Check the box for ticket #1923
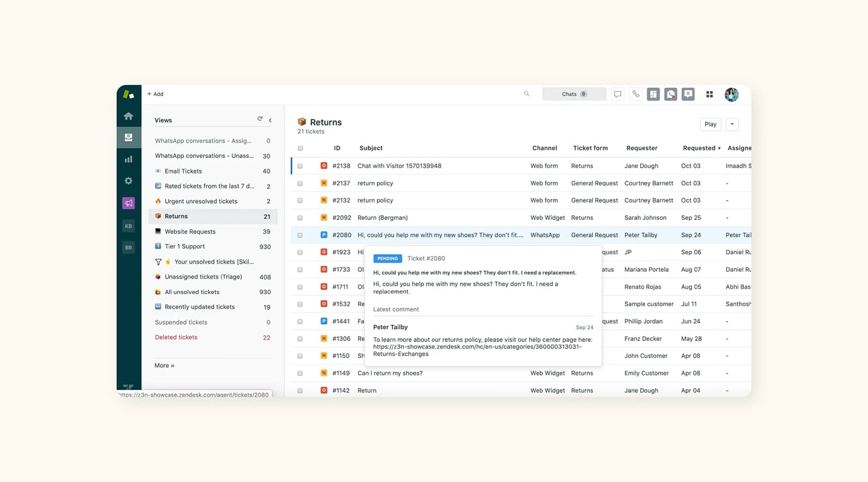Screen dimensions: 868x482 pyautogui.click(x=300, y=252)
